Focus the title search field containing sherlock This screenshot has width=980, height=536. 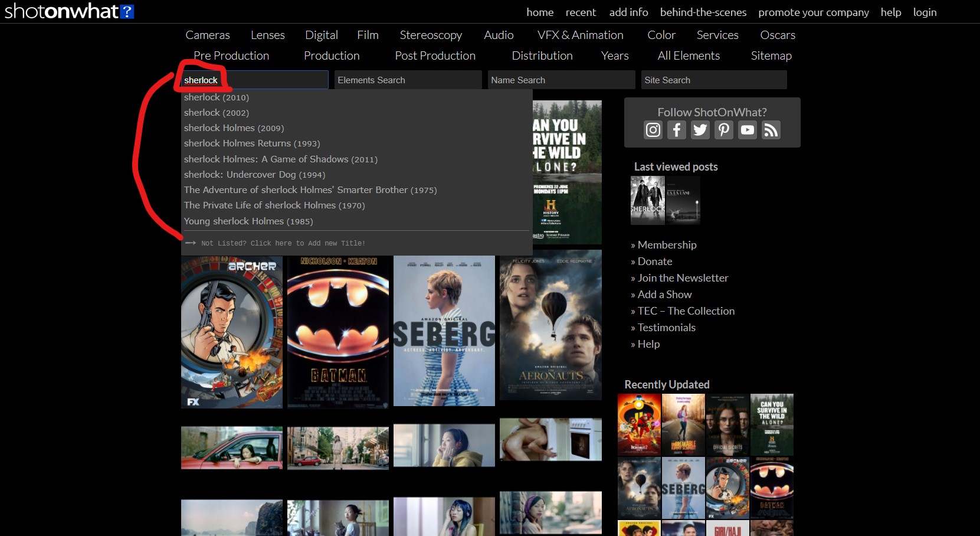coord(254,80)
